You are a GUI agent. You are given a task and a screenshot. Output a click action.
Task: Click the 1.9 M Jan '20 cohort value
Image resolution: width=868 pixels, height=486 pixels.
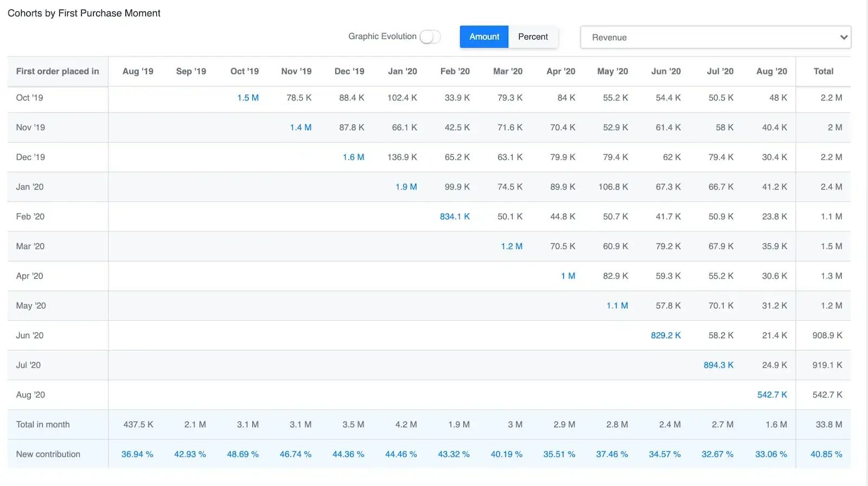pos(406,187)
